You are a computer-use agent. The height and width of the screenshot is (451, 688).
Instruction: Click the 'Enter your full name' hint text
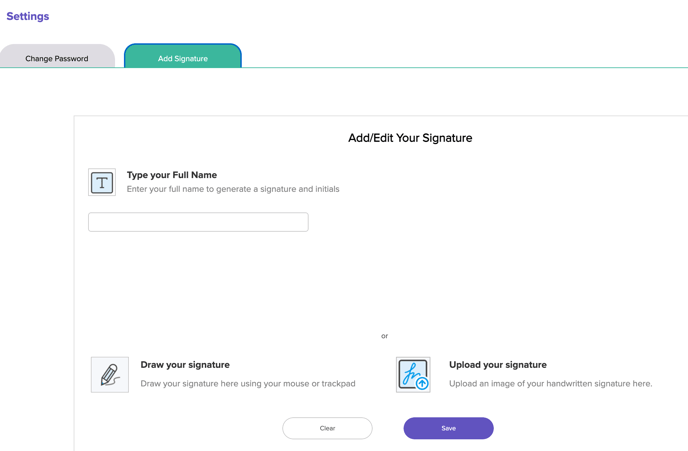click(233, 189)
